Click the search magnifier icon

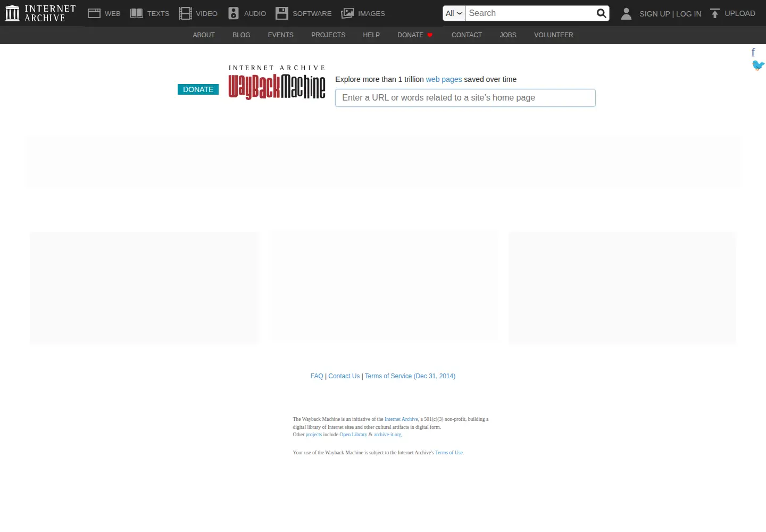tap(601, 13)
